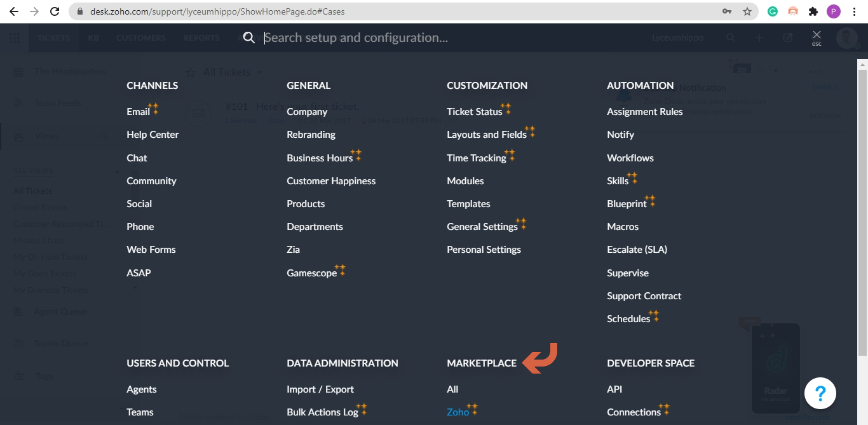Open Support Contract settings
Image resolution: width=868 pixels, height=425 pixels.
(644, 295)
